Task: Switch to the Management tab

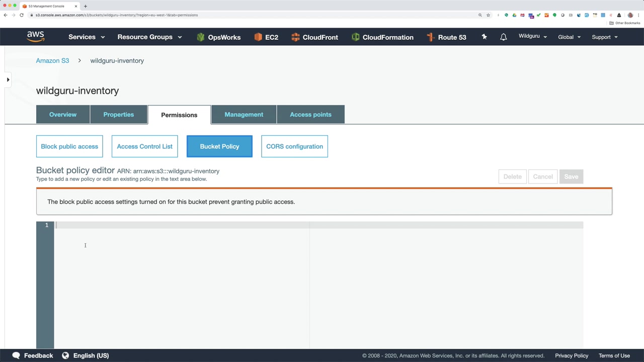Action: point(244,115)
